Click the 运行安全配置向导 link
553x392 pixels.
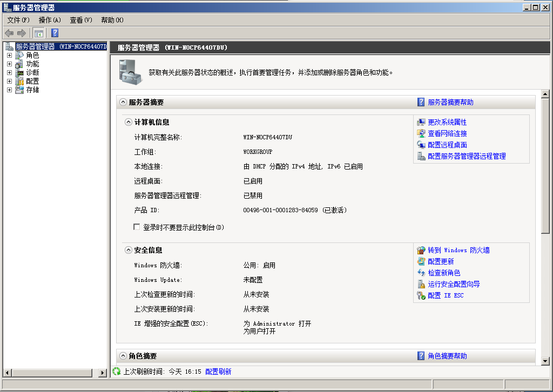(x=454, y=284)
